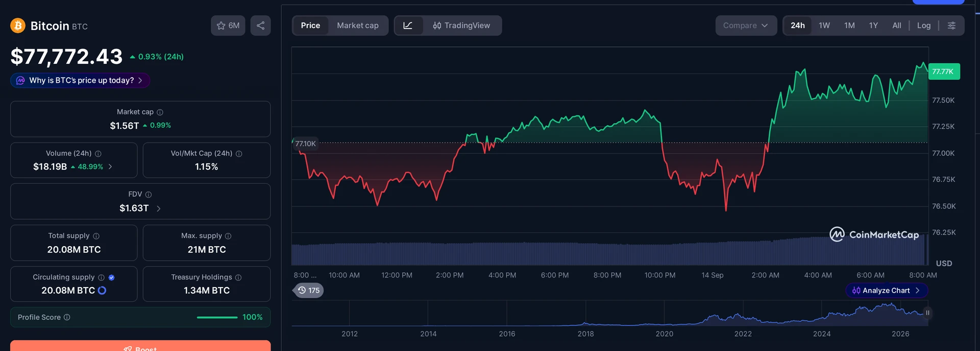Click the Profile Score progress bar

pos(217,317)
